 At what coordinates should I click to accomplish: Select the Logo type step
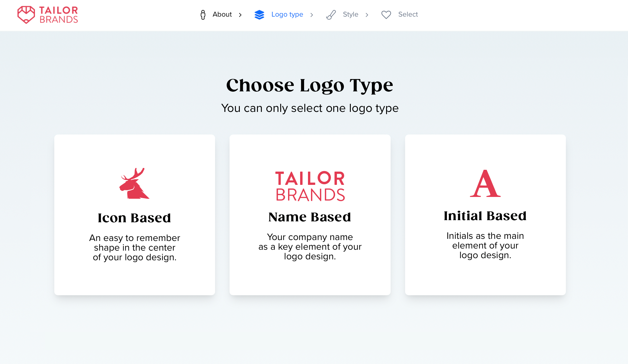pyautogui.click(x=287, y=14)
